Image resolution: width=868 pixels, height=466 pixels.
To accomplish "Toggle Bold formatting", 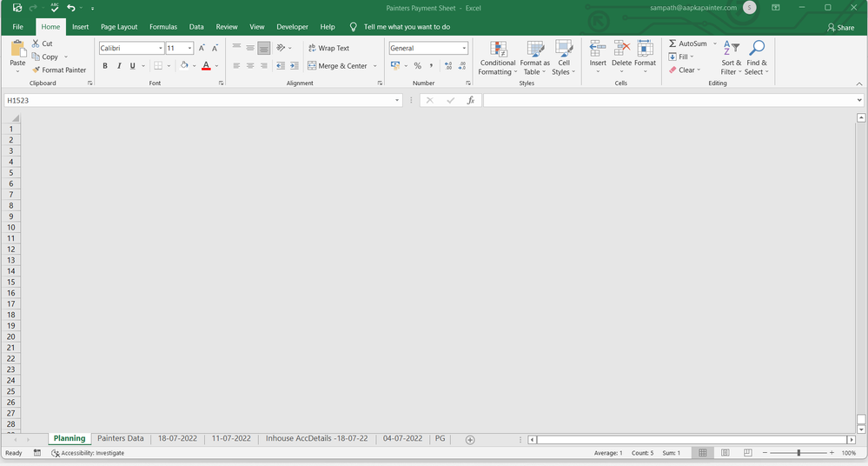I will (105, 65).
